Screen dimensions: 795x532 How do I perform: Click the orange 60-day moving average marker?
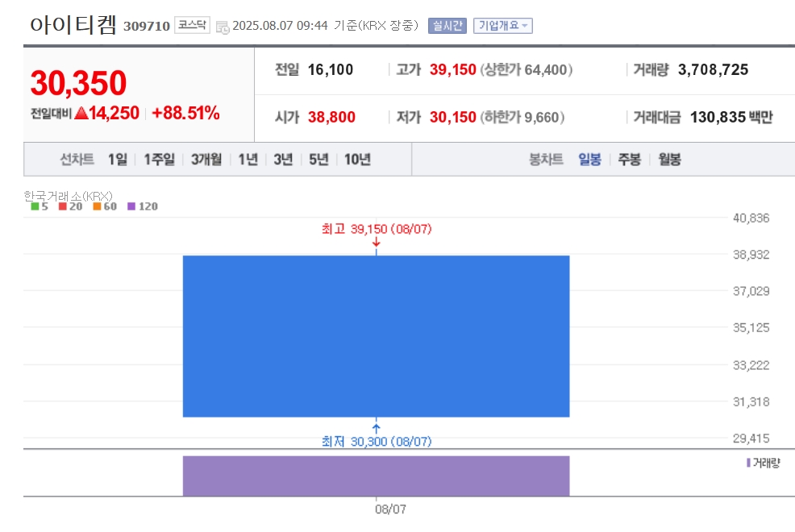click(97, 206)
